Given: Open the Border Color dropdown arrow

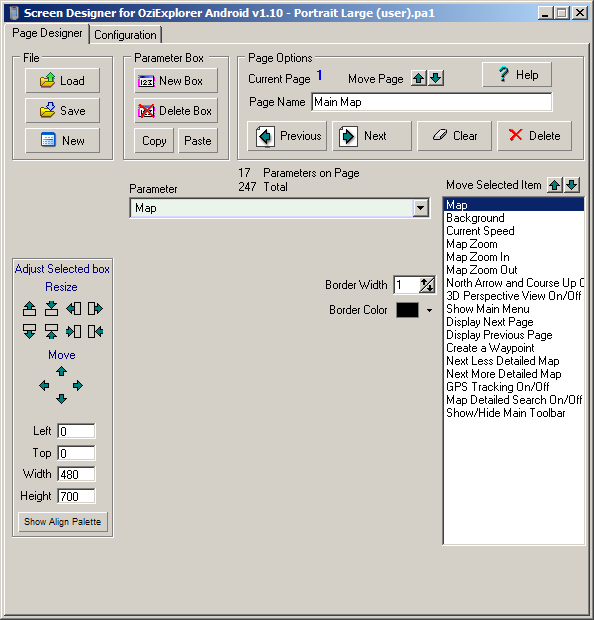Looking at the screenshot, I should coord(429,310).
